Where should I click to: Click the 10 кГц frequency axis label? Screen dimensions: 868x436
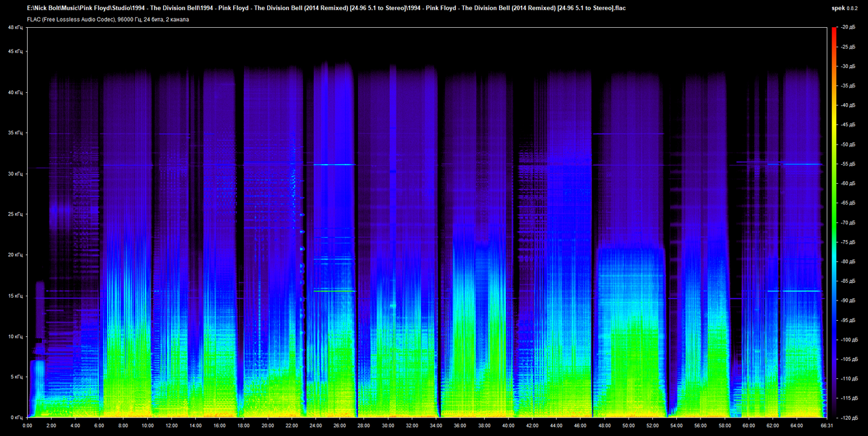click(15, 336)
